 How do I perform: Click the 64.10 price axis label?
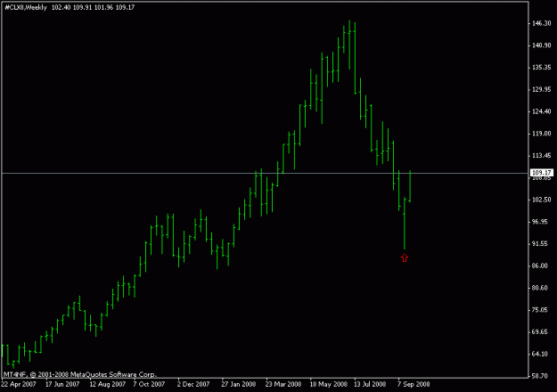[540, 354]
